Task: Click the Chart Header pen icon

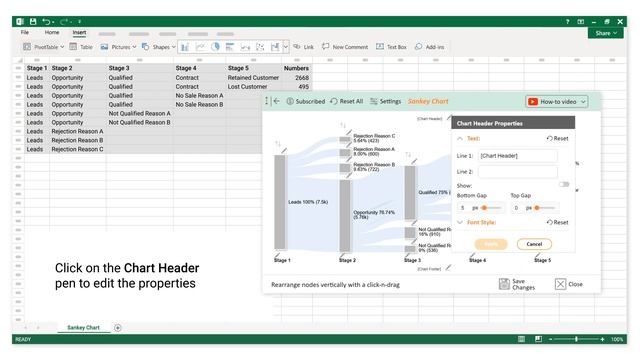Action: pyautogui.click(x=449, y=118)
